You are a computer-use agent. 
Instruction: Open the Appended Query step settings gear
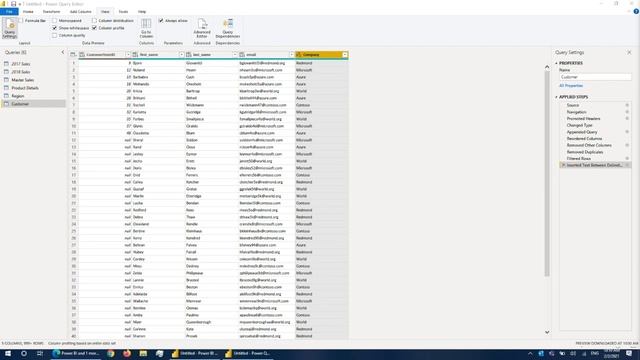[x=627, y=132]
